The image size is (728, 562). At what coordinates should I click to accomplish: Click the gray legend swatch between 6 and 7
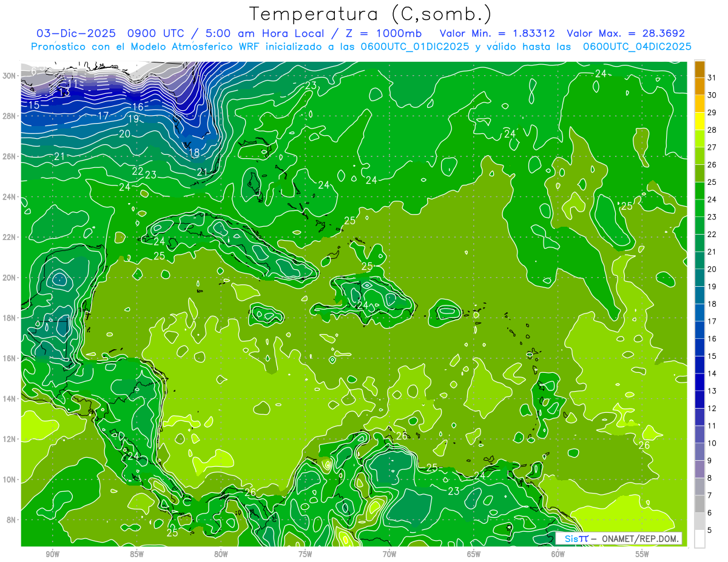coord(699,504)
